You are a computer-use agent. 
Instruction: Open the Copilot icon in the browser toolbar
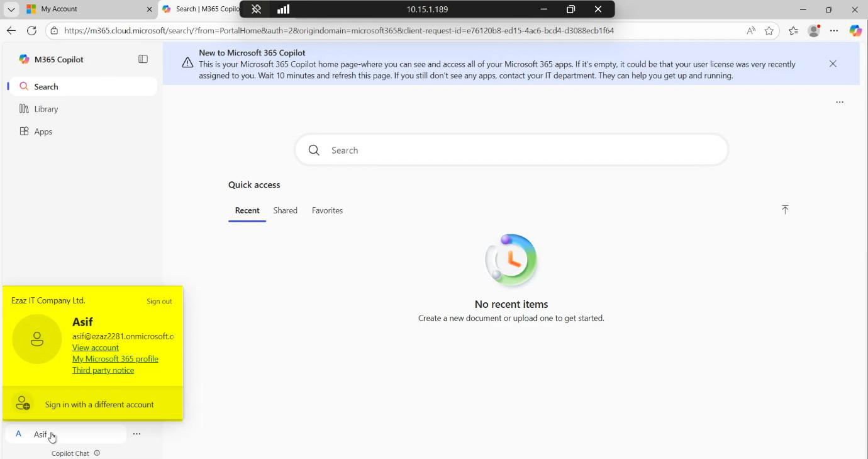pos(855,30)
